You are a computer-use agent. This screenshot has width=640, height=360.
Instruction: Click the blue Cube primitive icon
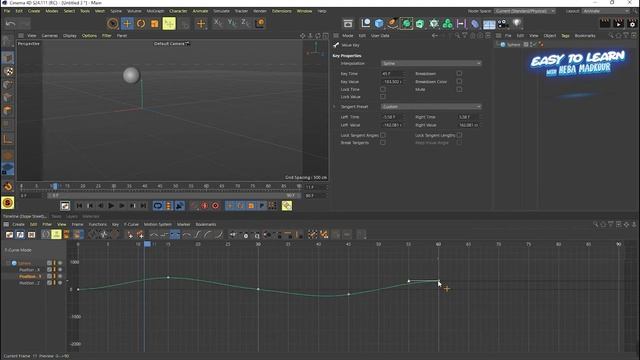coord(379,23)
